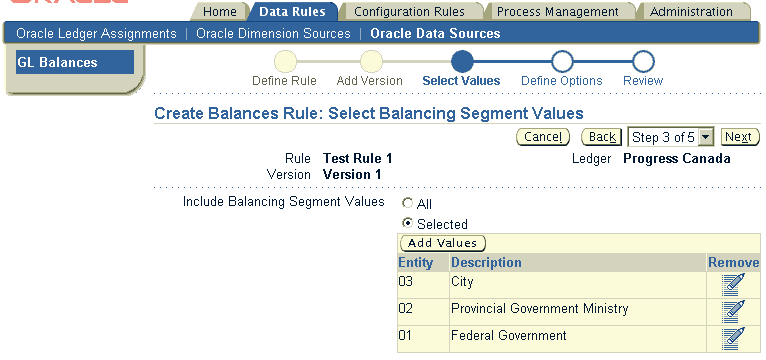Remove the City entity row

click(x=733, y=285)
